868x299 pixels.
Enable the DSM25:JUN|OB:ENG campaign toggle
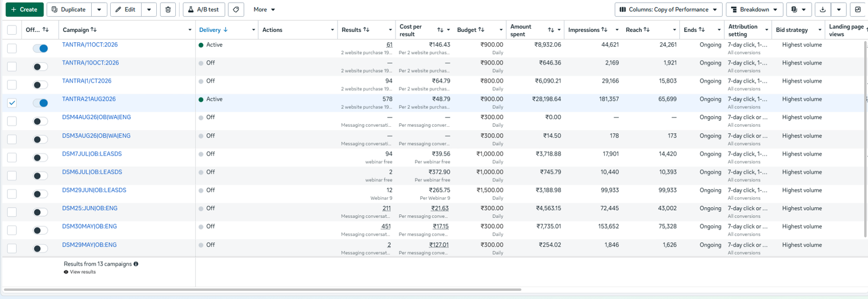[40, 212]
